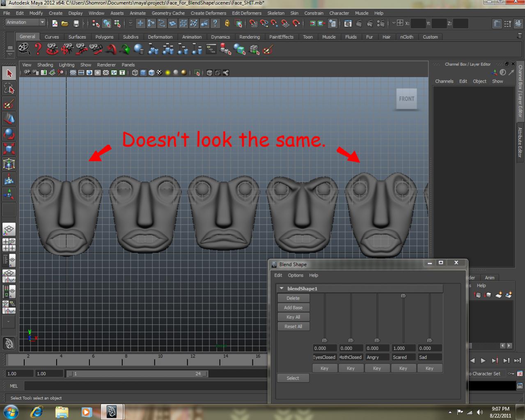Viewport: 525px width, 420px height.
Task: Click the Key button under Scared
Action: point(403,368)
